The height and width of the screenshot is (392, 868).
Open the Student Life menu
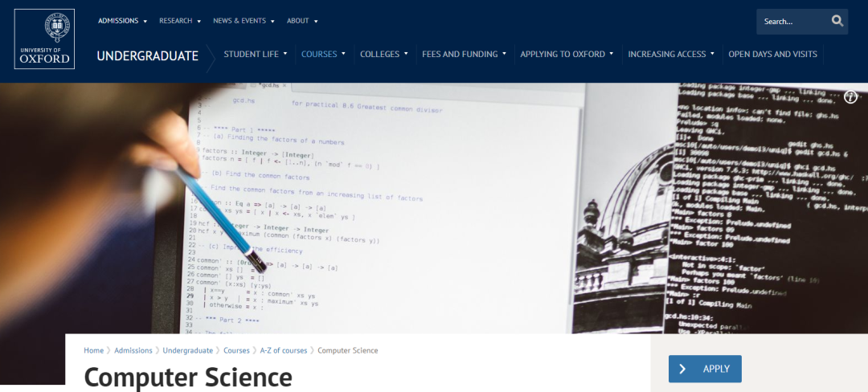pos(256,55)
